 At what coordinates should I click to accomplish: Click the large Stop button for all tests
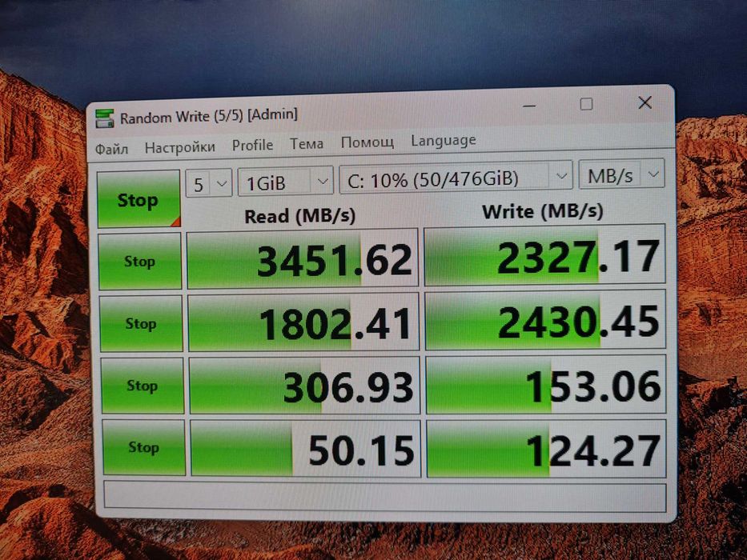pos(139,199)
